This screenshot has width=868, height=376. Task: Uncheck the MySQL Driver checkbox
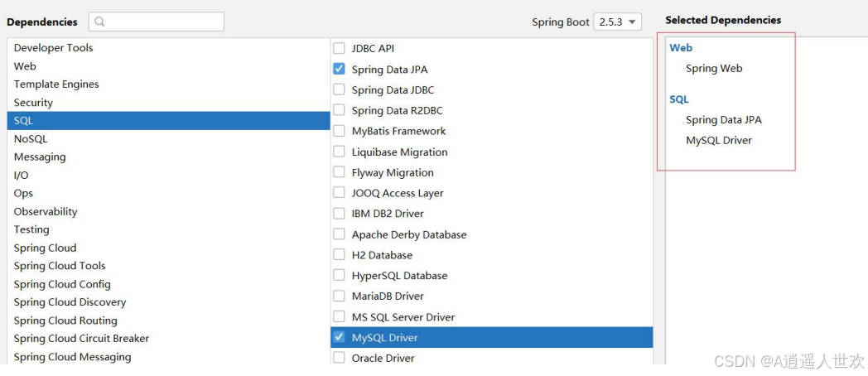[339, 337]
